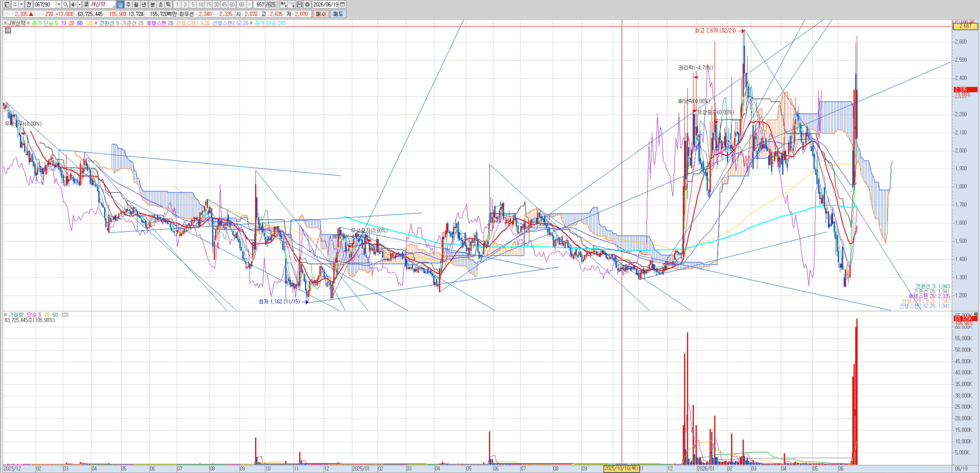Click the small icon at top of volume axis
The image size is (980, 473).
pyautogui.click(x=976, y=314)
